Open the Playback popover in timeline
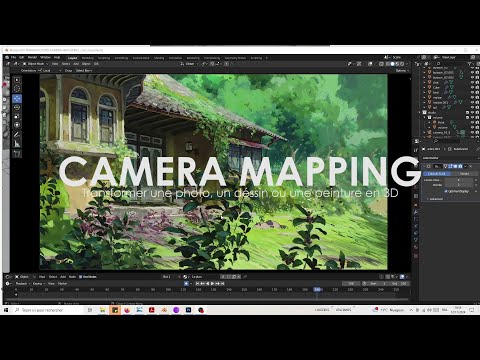480x360 pixels. [x=23, y=283]
